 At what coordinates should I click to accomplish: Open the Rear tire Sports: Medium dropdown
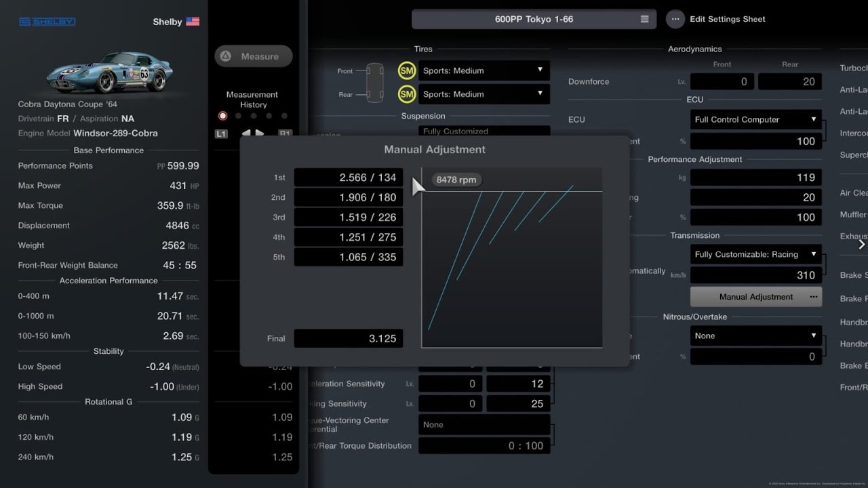coord(484,94)
